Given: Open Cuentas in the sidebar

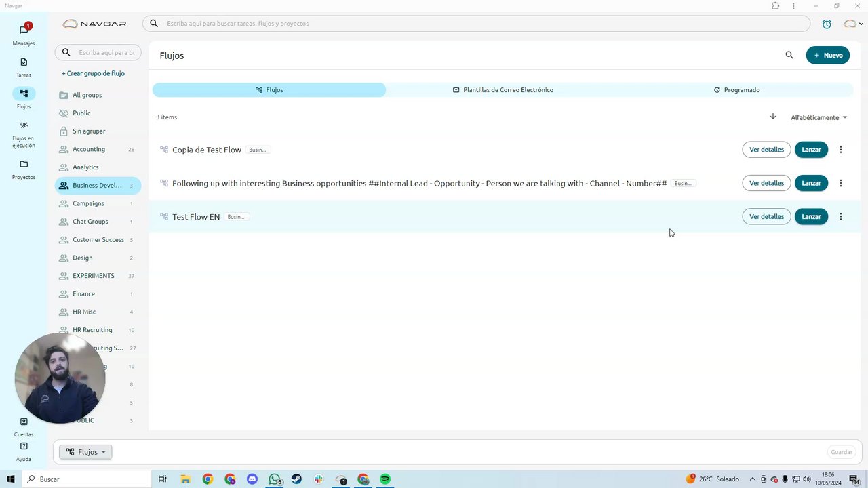Looking at the screenshot, I should pos(24,427).
